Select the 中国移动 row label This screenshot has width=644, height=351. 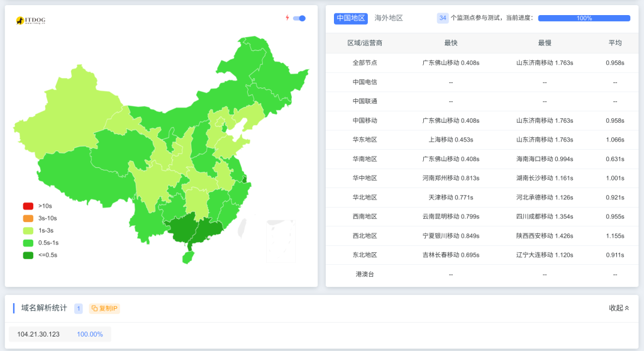pyautogui.click(x=365, y=120)
